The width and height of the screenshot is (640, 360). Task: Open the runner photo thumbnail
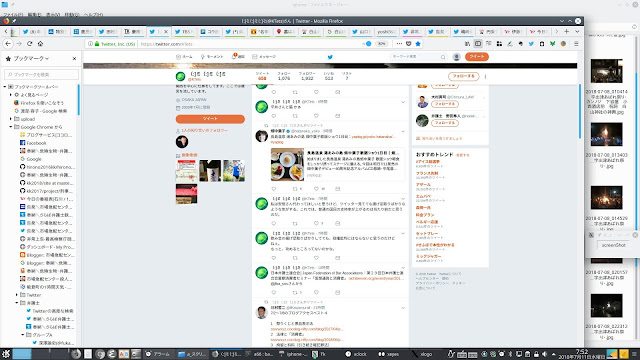point(234,171)
